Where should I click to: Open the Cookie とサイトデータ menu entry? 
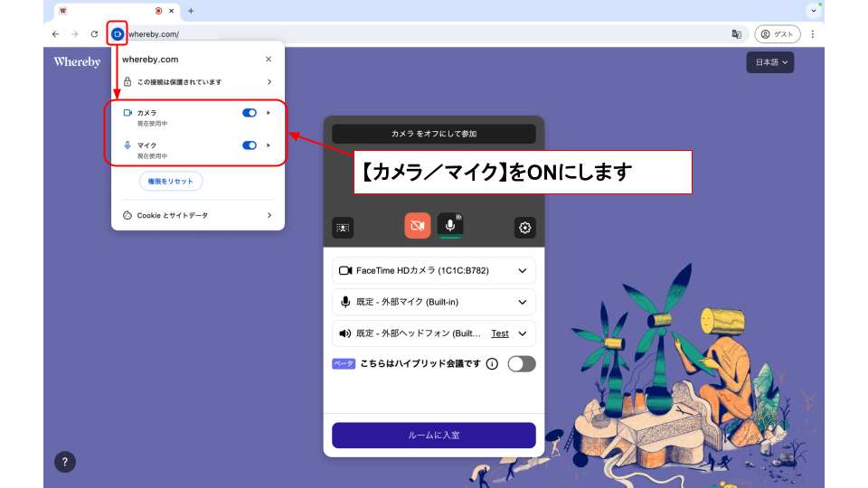197,215
